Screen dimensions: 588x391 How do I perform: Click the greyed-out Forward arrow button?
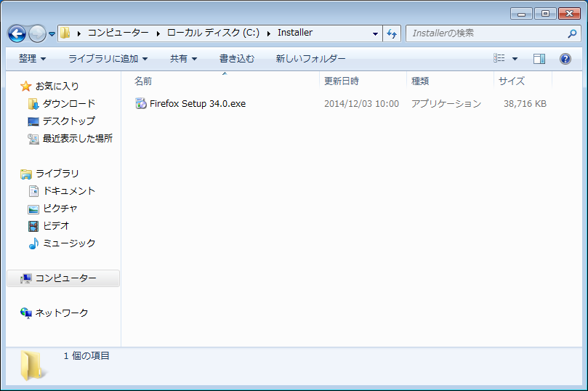(37, 33)
